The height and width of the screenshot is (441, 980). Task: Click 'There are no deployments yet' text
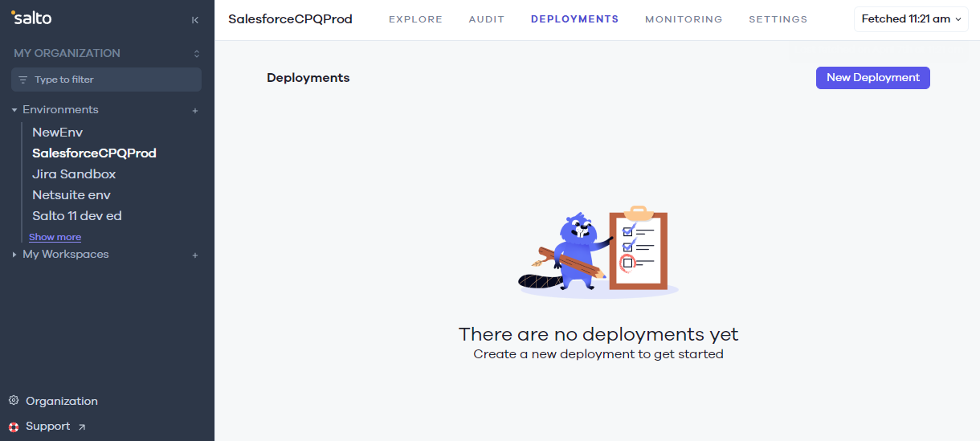pyautogui.click(x=598, y=334)
